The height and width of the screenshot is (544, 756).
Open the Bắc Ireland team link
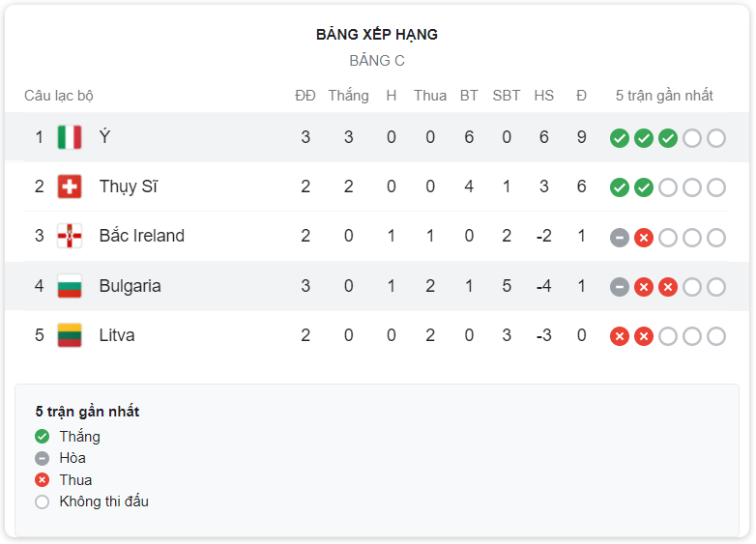click(x=142, y=236)
